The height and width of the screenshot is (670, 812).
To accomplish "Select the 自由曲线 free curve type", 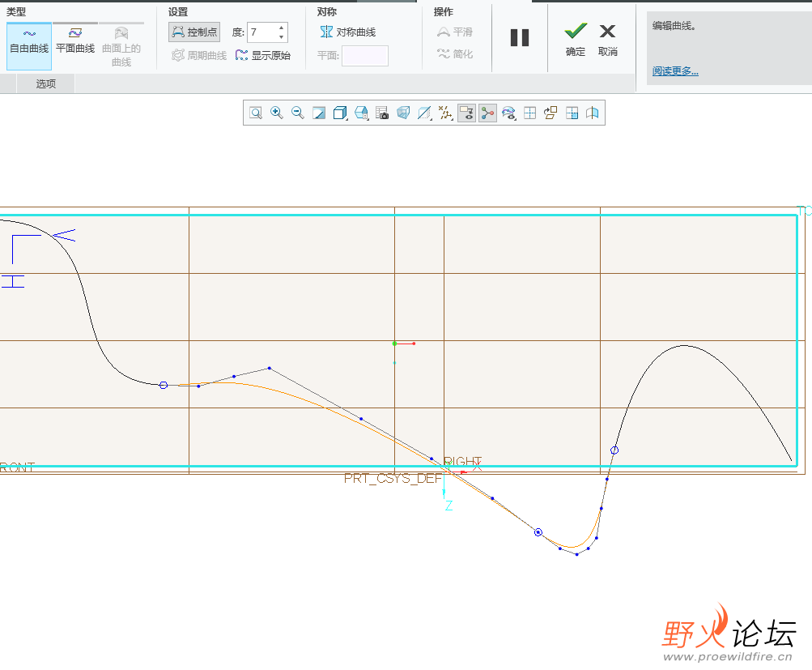I will [29, 46].
